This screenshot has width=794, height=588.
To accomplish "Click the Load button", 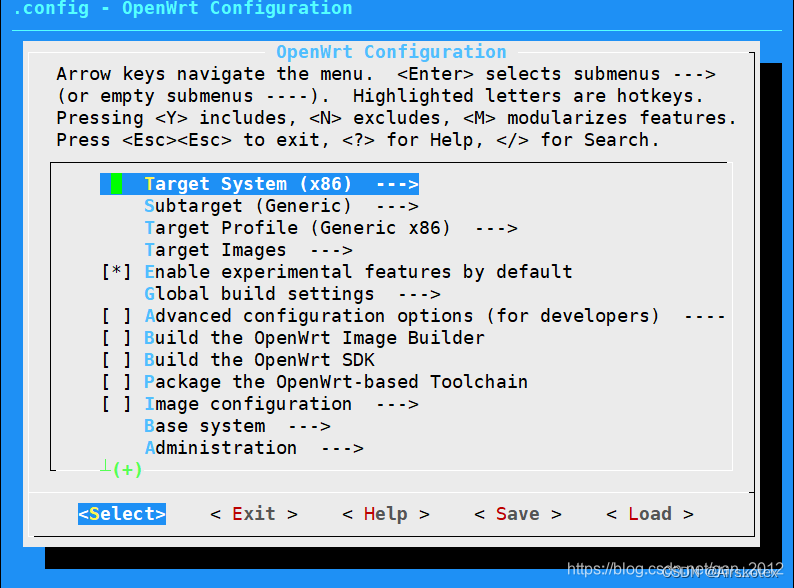I will pyautogui.click(x=650, y=514).
